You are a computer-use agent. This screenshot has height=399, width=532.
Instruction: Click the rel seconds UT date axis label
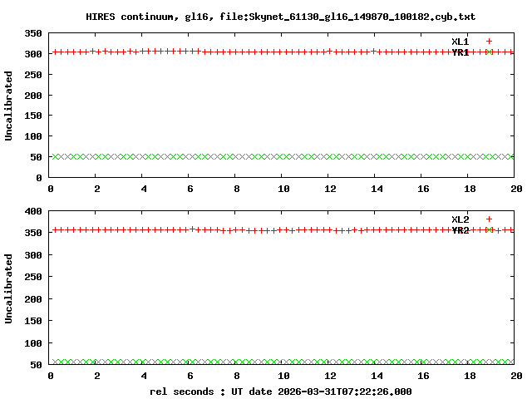(x=281, y=392)
